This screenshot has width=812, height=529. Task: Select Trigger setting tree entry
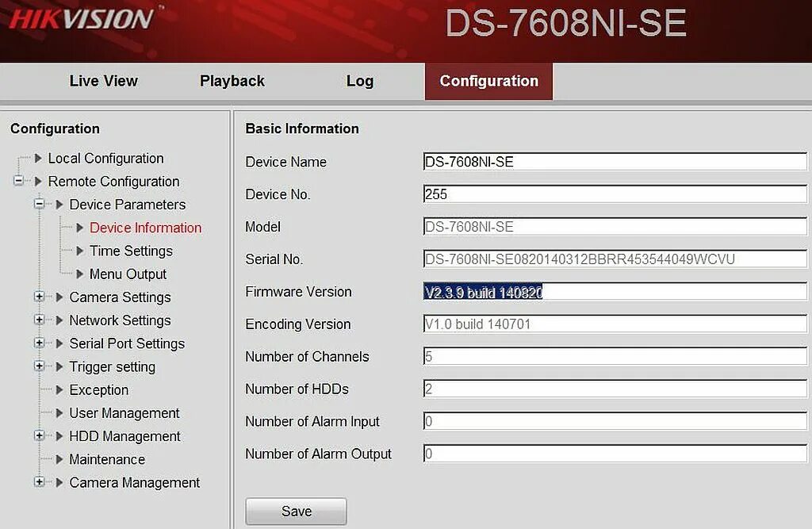[113, 367]
